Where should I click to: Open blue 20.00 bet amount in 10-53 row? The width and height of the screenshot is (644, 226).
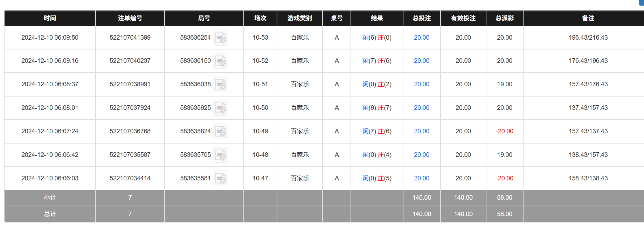pyautogui.click(x=421, y=38)
